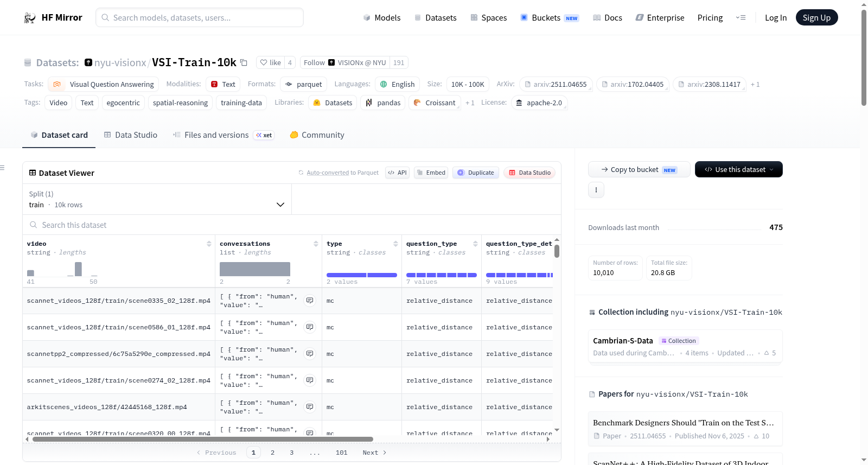The height and width of the screenshot is (465, 868).
Task: Open the nyu-visionx owner link
Action: 120,63
